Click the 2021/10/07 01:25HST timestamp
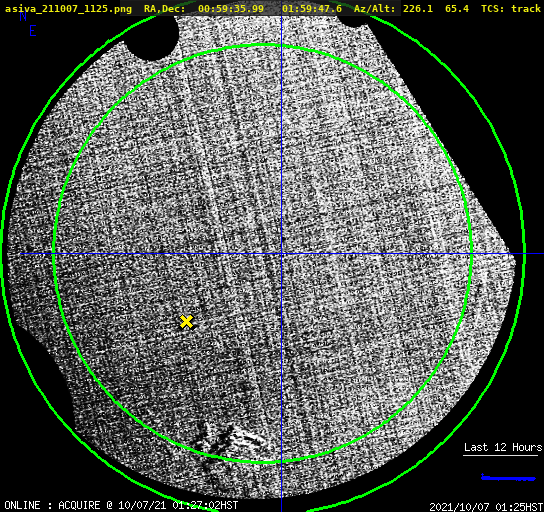Image resolution: width=544 pixels, height=512 pixels. tap(486, 507)
